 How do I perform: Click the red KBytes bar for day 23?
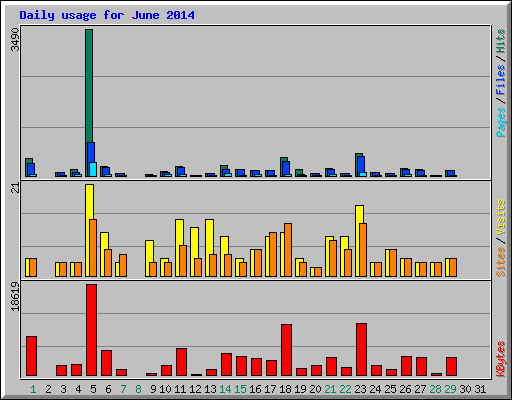362,349
